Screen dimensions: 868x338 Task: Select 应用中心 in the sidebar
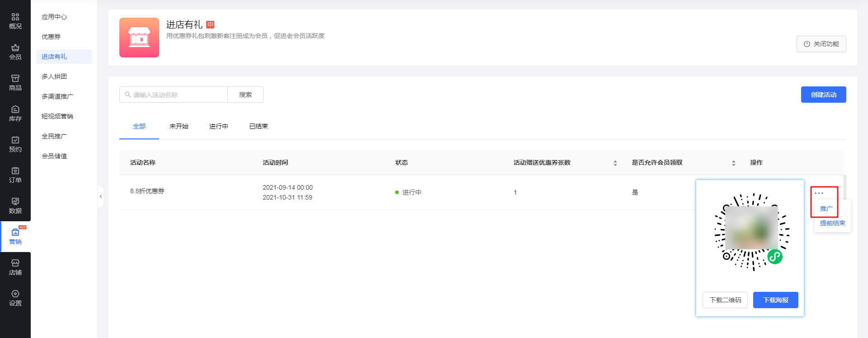(54, 17)
